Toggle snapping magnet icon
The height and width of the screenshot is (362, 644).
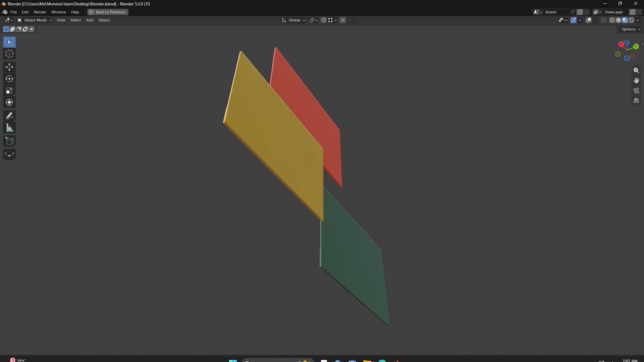click(x=324, y=20)
